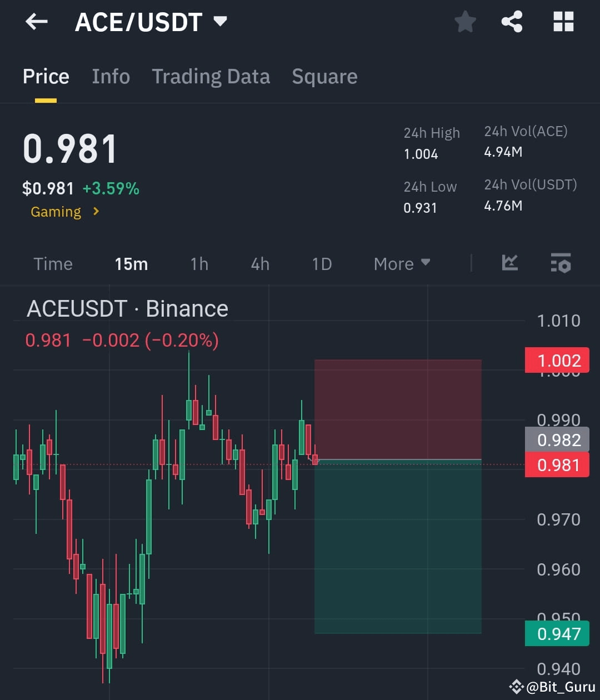Switch to the Trading Data tab
Screen dimensions: 600x700
[211, 76]
